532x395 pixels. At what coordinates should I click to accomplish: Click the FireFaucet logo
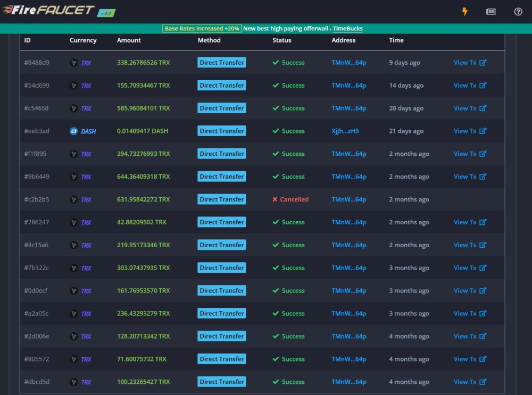(x=48, y=10)
